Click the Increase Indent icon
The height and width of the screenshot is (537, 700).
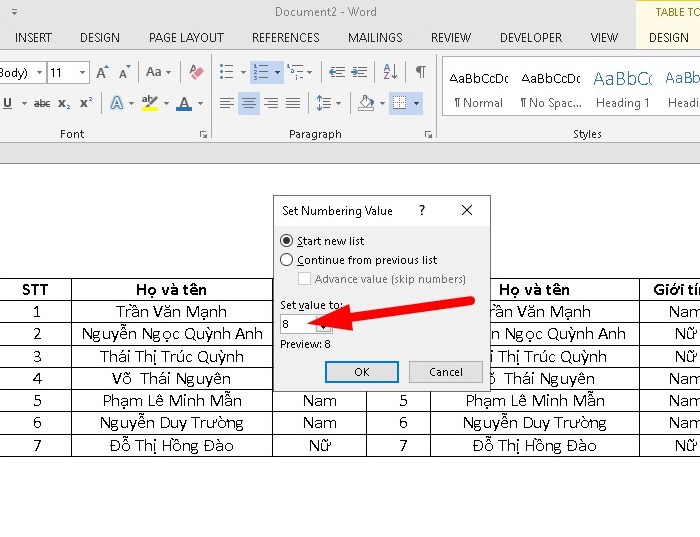coord(359,72)
